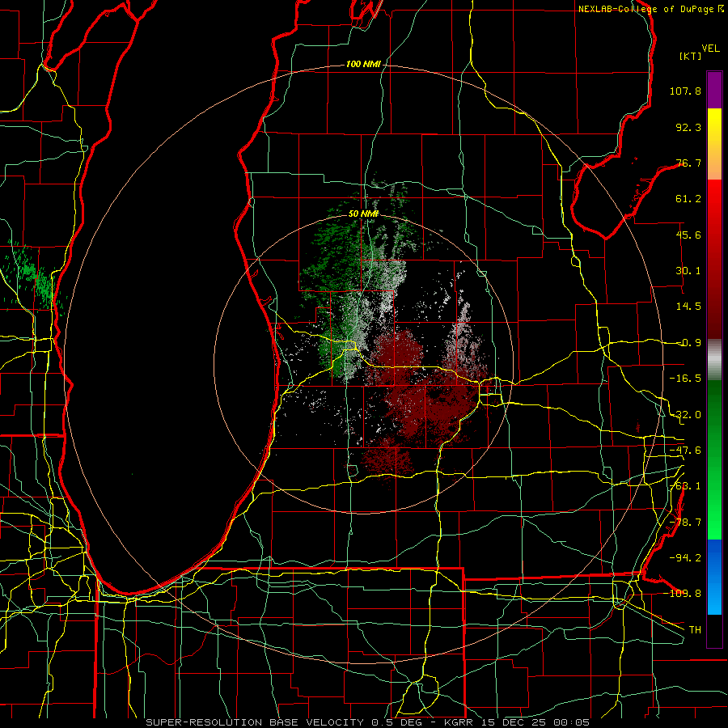Click the [KT] units label
The height and width of the screenshot is (728, 728).
click(x=691, y=56)
